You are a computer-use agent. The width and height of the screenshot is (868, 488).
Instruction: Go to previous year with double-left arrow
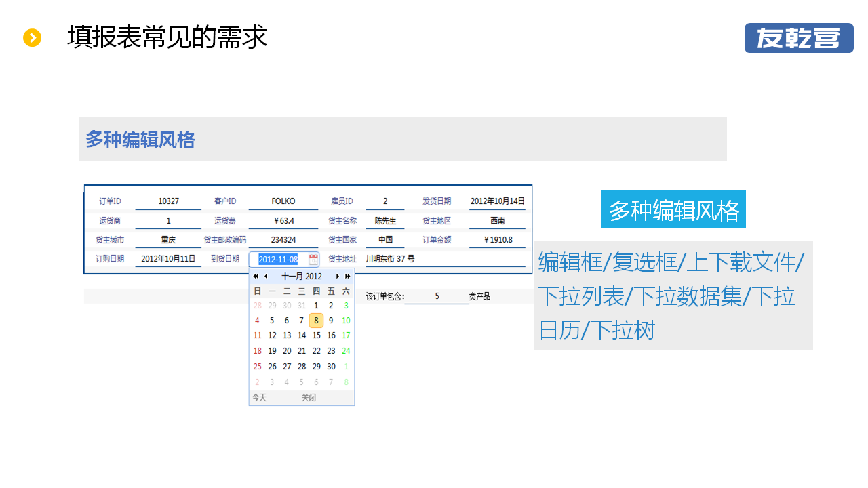pyautogui.click(x=256, y=277)
